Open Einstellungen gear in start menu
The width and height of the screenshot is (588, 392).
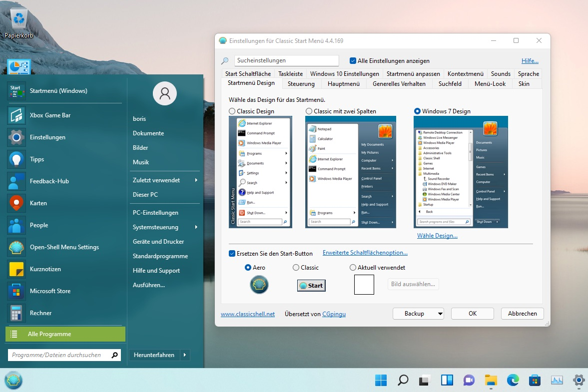[16, 137]
